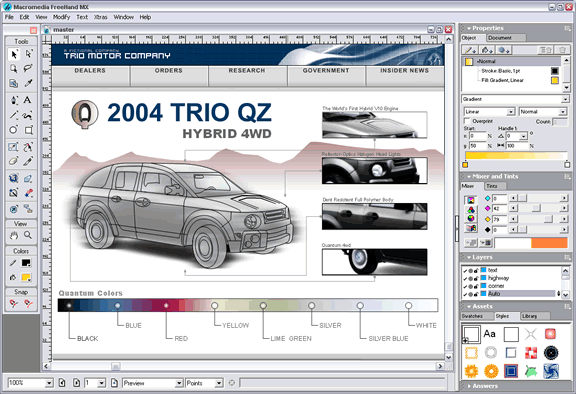
Task: Click the Add Fill button in Properties
Action: point(487,50)
